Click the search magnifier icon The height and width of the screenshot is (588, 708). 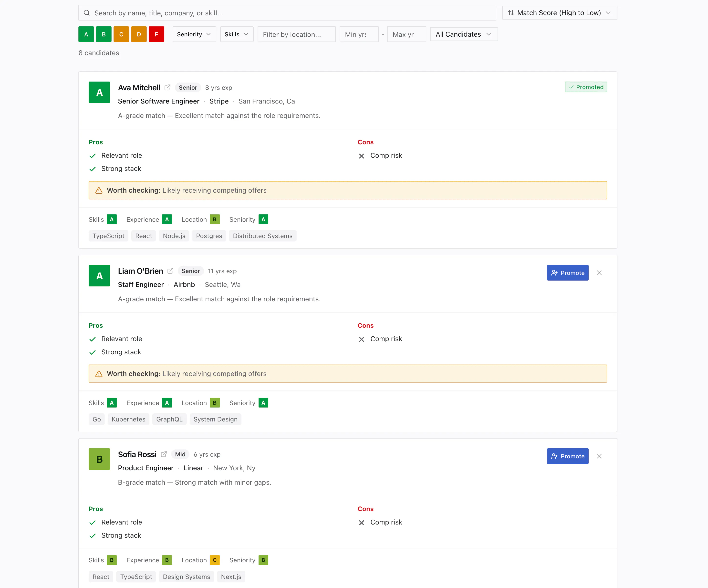coord(87,13)
